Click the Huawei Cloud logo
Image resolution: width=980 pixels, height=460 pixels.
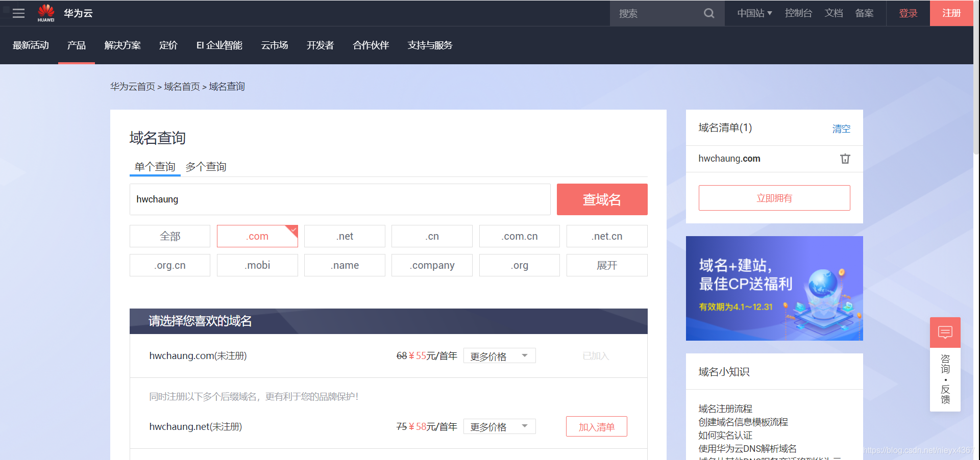[46, 13]
